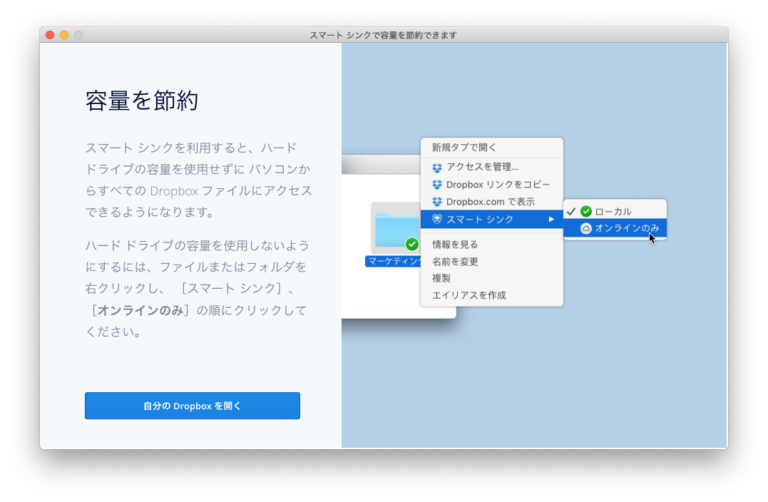Click the 容量を節約 heading
The height and width of the screenshot is (502, 768).
[x=142, y=101]
